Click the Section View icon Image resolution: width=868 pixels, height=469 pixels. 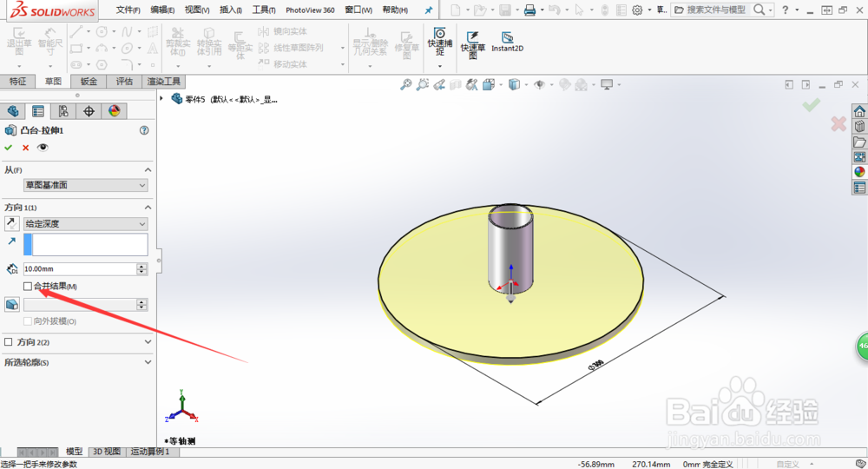click(x=455, y=85)
